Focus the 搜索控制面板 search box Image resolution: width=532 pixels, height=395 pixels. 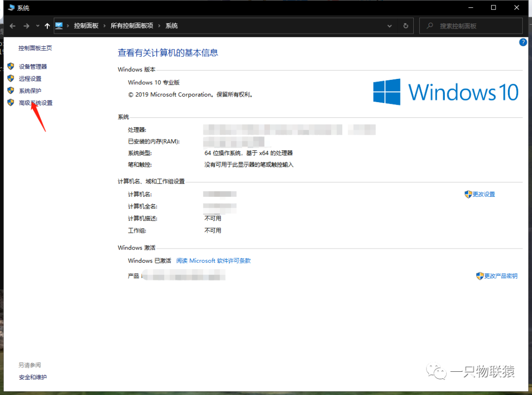[471, 26]
